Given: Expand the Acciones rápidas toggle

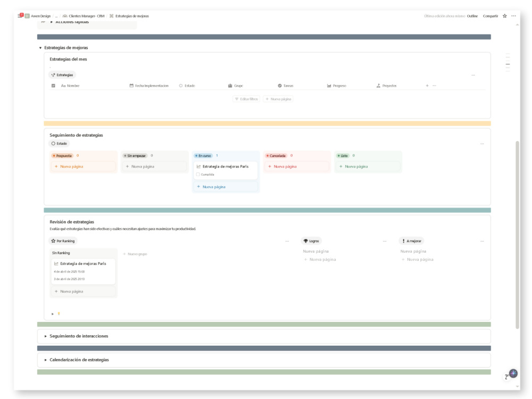Looking at the screenshot, I should (x=52, y=22).
